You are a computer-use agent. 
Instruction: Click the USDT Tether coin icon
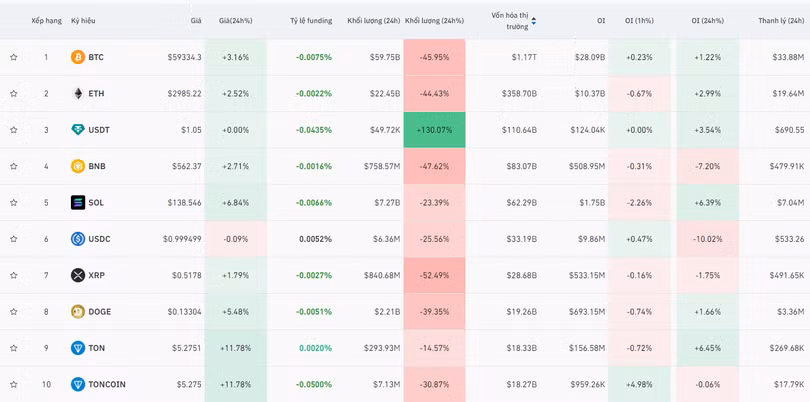78,130
